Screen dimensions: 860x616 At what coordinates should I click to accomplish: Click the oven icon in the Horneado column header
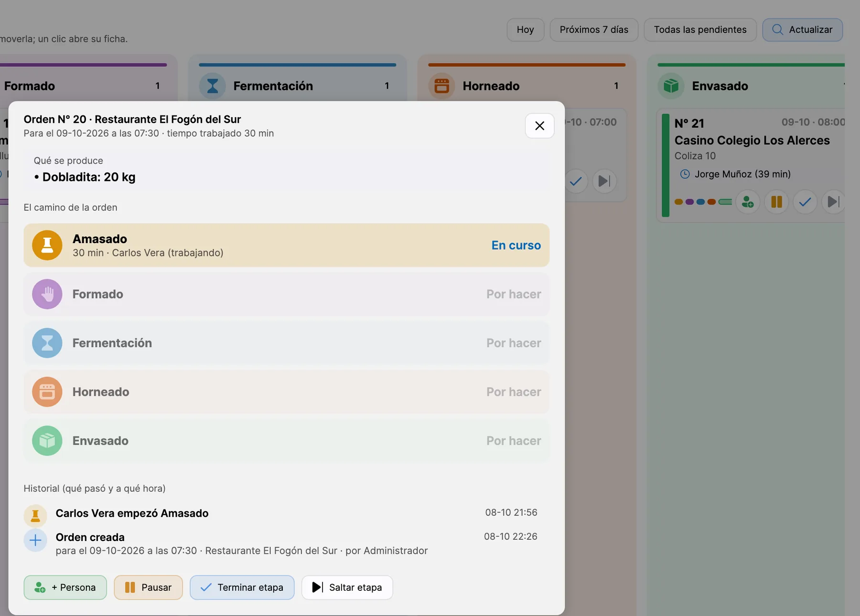(441, 86)
